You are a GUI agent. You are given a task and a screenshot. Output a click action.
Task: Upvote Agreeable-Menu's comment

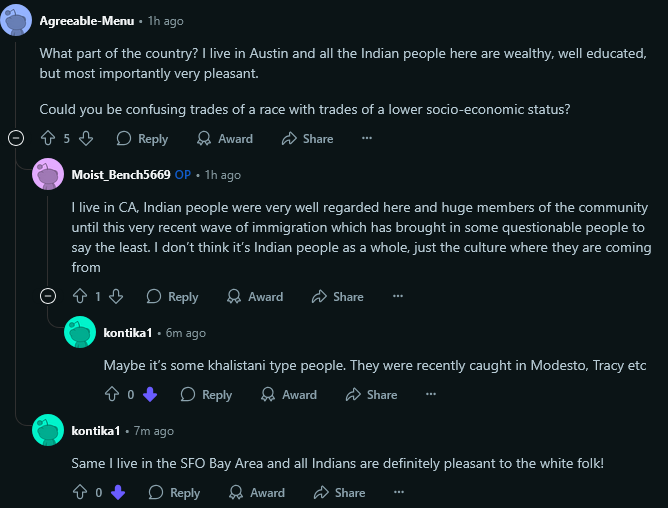point(47,138)
